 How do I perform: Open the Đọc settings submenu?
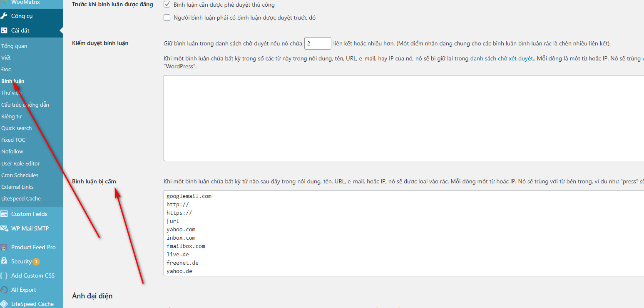click(x=6, y=69)
